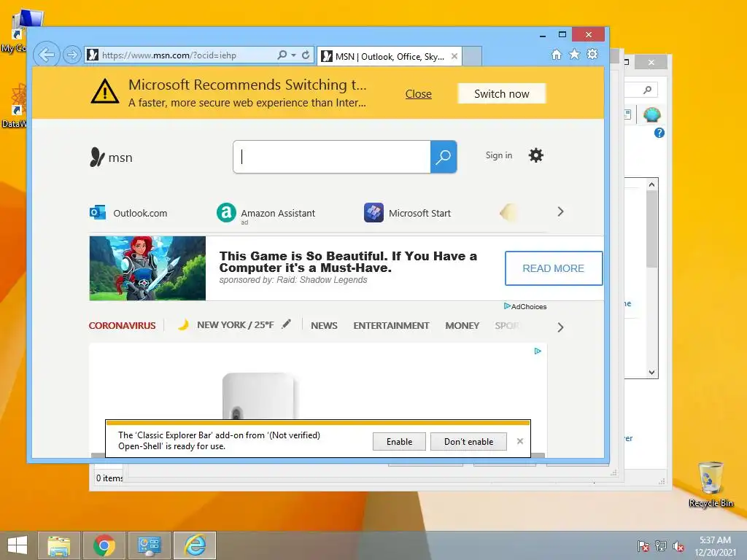The width and height of the screenshot is (747, 560).
Task: Click the network tray icon
Action: [661, 545]
